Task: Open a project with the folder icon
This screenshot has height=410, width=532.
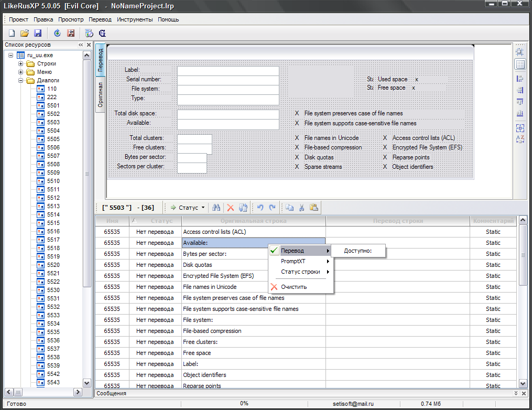Action: (x=25, y=33)
